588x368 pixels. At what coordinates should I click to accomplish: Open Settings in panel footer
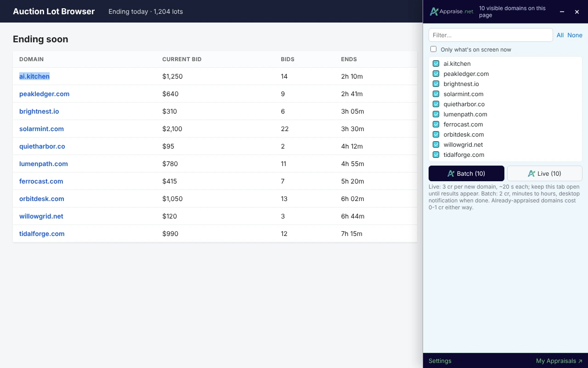(x=440, y=361)
